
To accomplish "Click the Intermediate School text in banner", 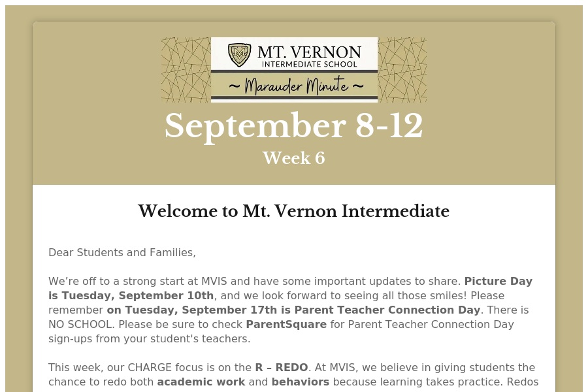I will 309,64.
